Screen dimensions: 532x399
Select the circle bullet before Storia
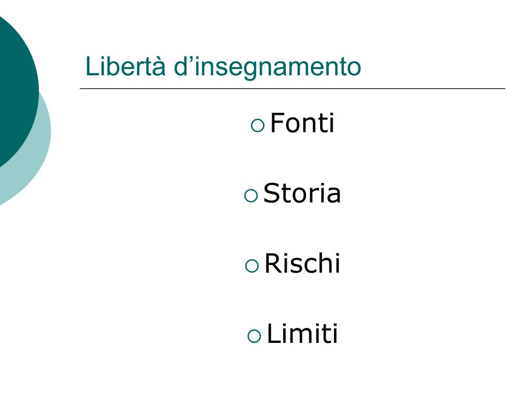pyautogui.click(x=251, y=195)
